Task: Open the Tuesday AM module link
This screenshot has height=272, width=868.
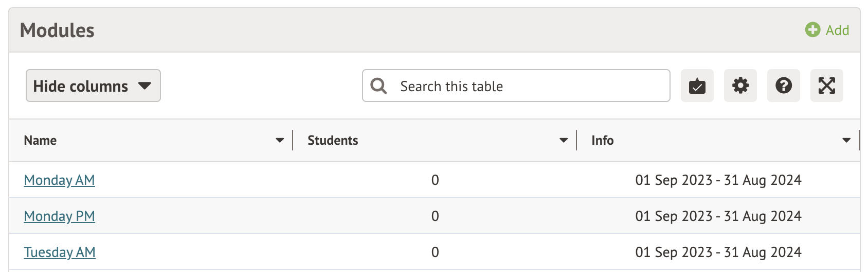Action: (60, 252)
